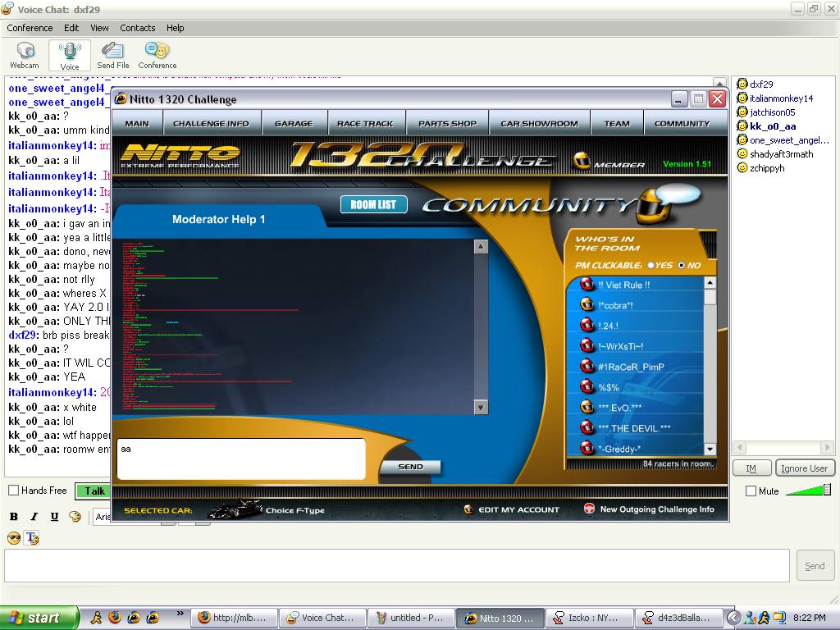
Task: Open the Conference toolbar icon
Action: [x=157, y=56]
